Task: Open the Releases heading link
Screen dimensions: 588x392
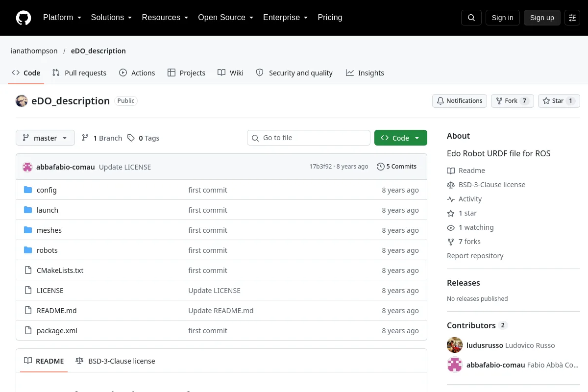Action: tap(464, 283)
